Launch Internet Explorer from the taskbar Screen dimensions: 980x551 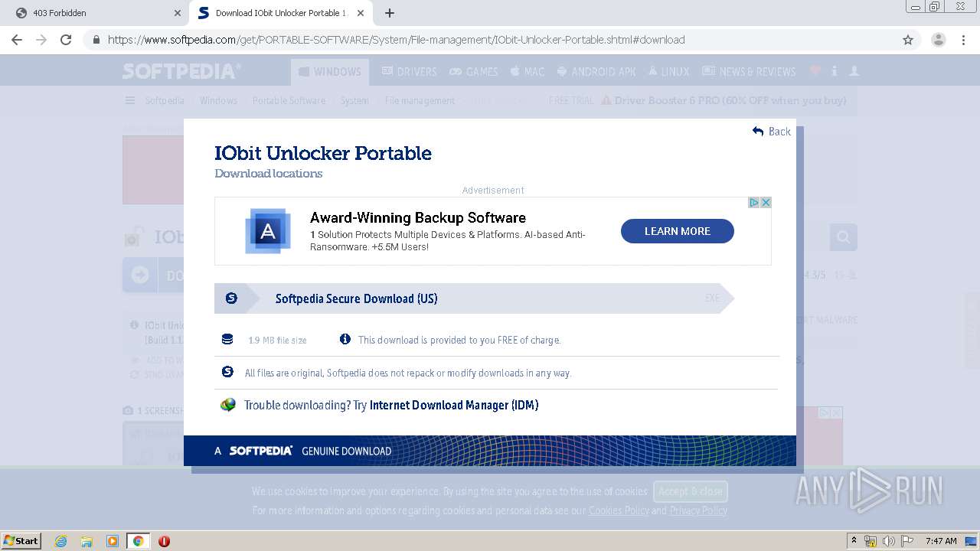pyautogui.click(x=61, y=541)
